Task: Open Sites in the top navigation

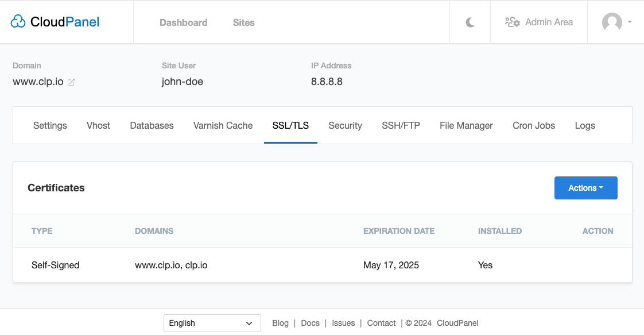Action: [243, 22]
